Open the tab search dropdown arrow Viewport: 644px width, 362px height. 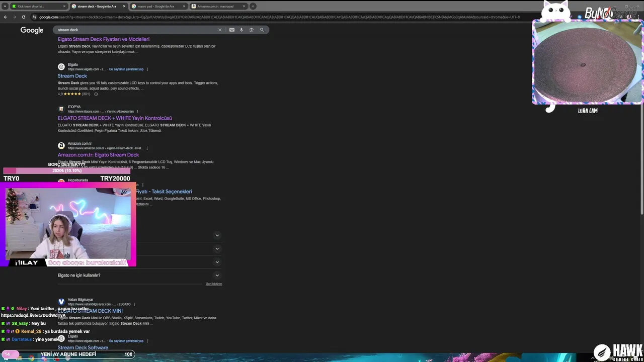5,6
